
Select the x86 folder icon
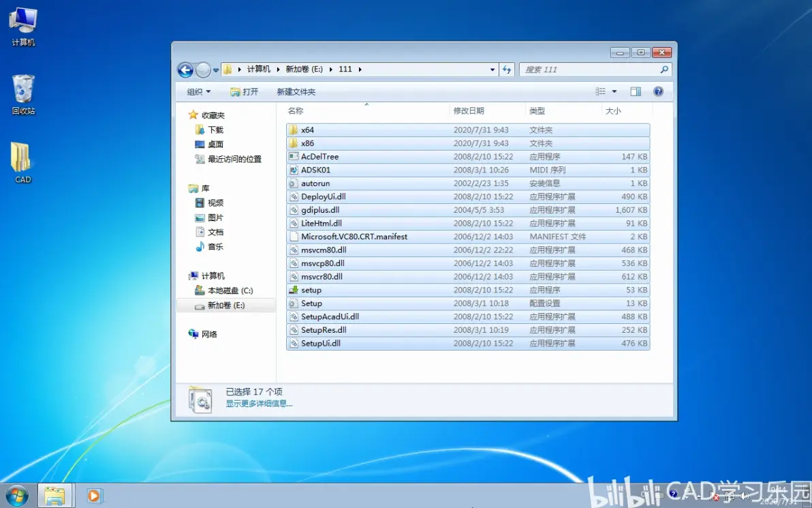tap(294, 143)
